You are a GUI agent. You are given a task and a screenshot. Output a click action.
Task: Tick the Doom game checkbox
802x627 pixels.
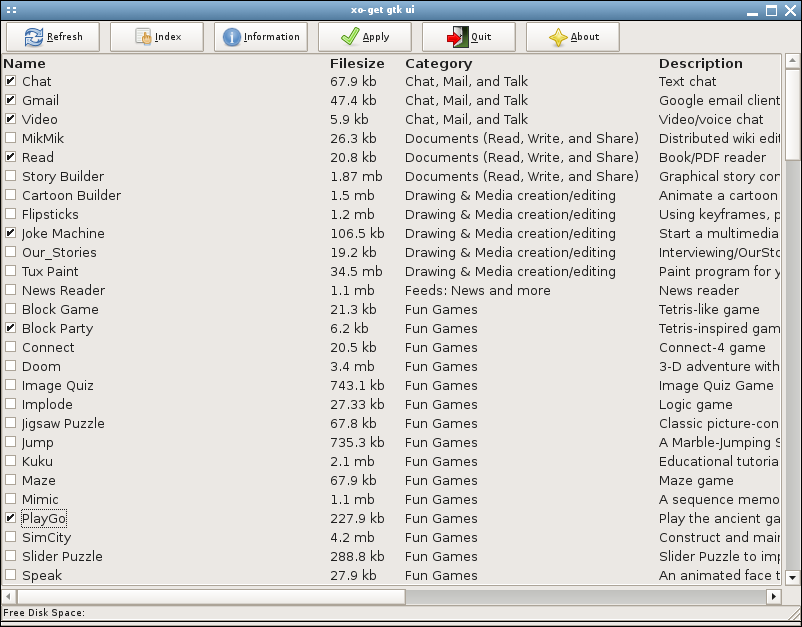10,366
